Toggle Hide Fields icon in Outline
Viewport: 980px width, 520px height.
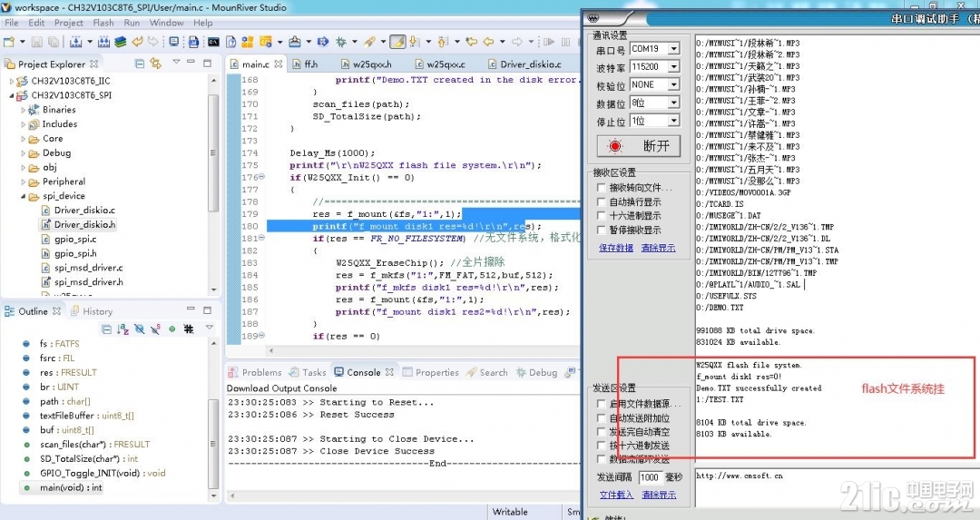tap(140, 329)
